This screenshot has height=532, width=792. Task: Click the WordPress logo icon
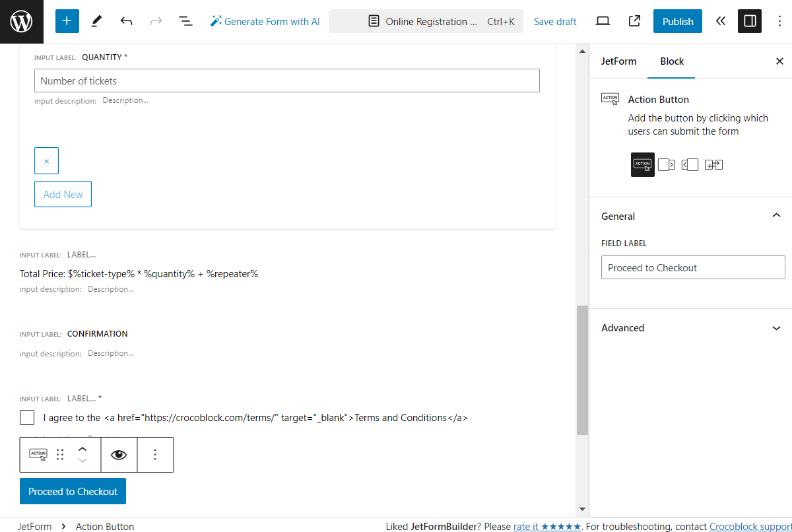22,22
